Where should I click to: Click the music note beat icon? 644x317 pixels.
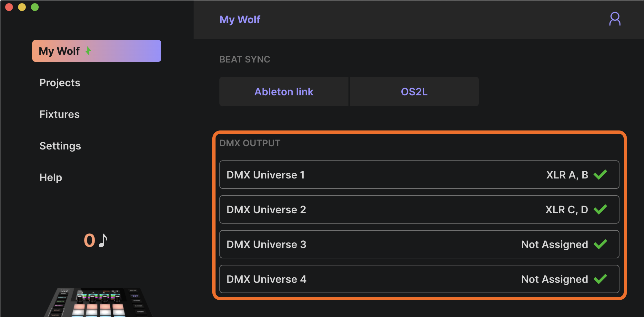tap(103, 240)
